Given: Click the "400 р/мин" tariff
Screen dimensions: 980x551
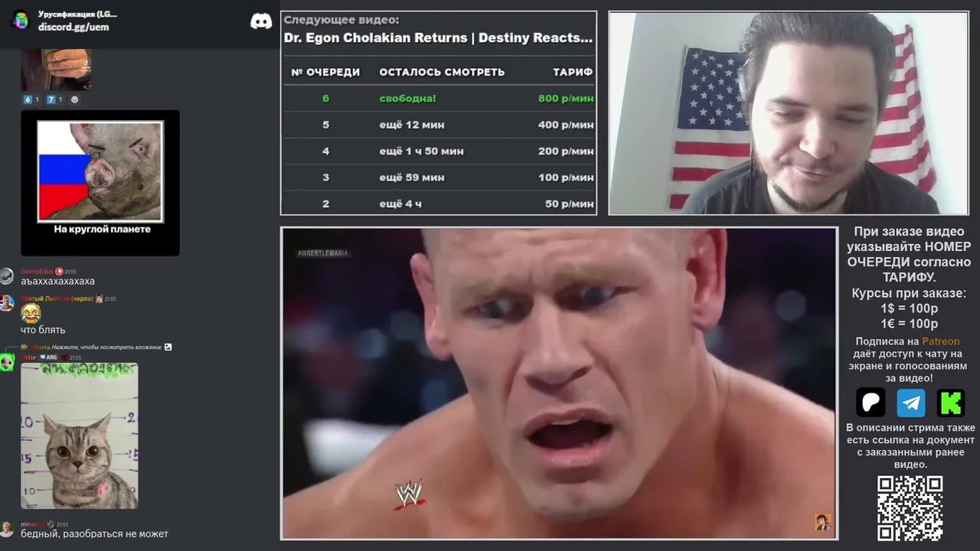Looking at the screenshot, I should click(x=566, y=125).
